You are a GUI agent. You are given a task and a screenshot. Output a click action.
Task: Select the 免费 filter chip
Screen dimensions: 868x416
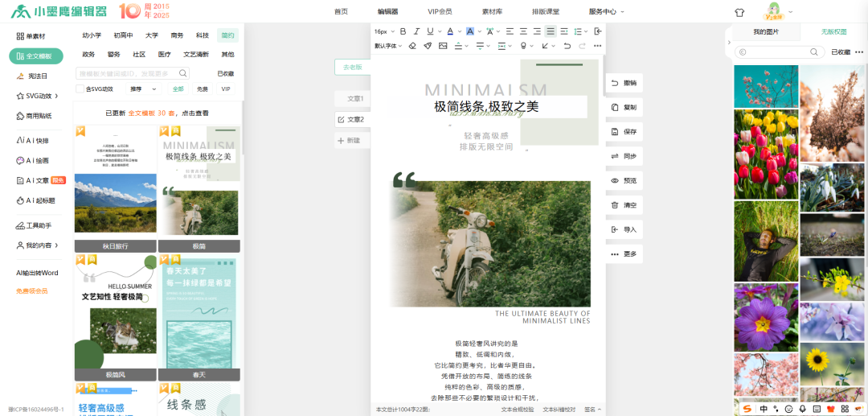click(x=202, y=89)
